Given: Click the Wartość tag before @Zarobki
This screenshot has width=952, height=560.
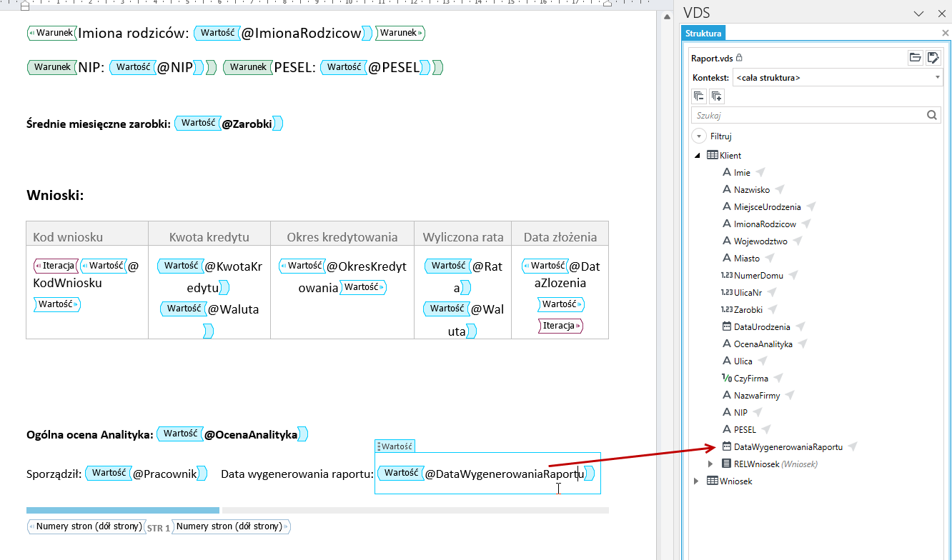Looking at the screenshot, I should (198, 123).
